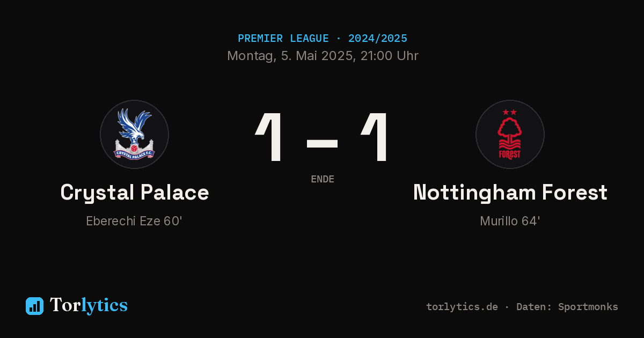Image resolution: width=644 pixels, height=338 pixels.
Task: Click the home score digit 1
Action: (x=269, y=137)
